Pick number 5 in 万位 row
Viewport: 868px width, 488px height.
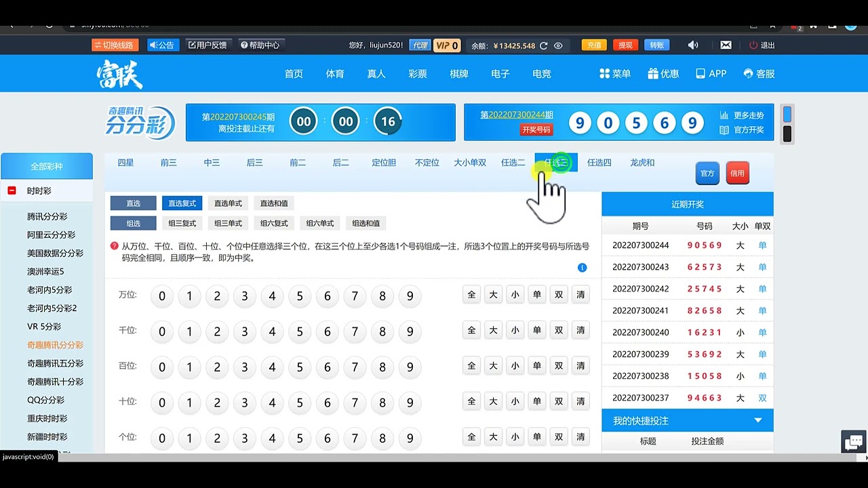coord(300,296)
